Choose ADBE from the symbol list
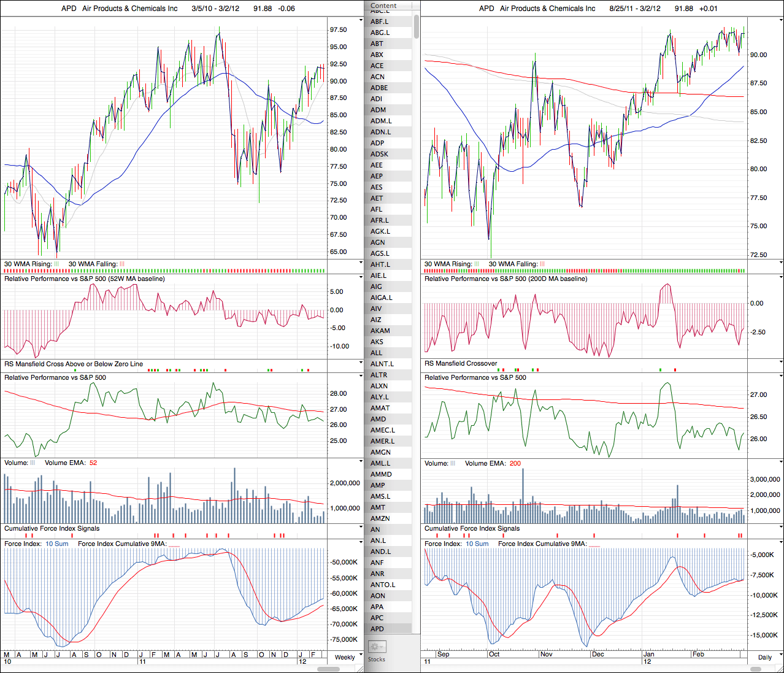784x673 pixels. (379, 88)
